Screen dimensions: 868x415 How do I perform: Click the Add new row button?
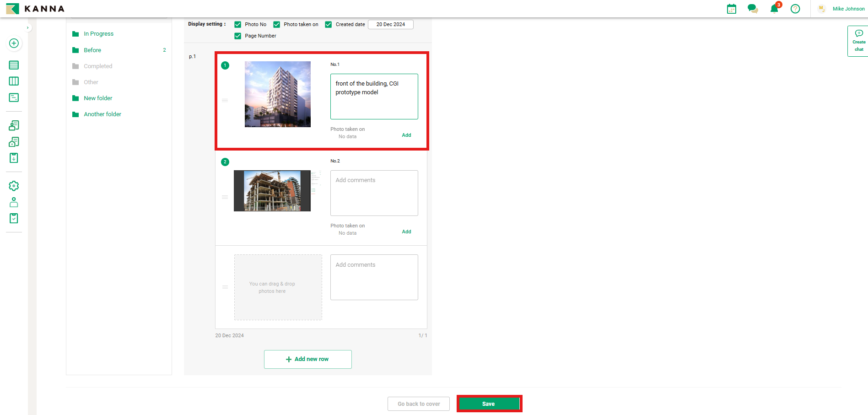[307, 359]
